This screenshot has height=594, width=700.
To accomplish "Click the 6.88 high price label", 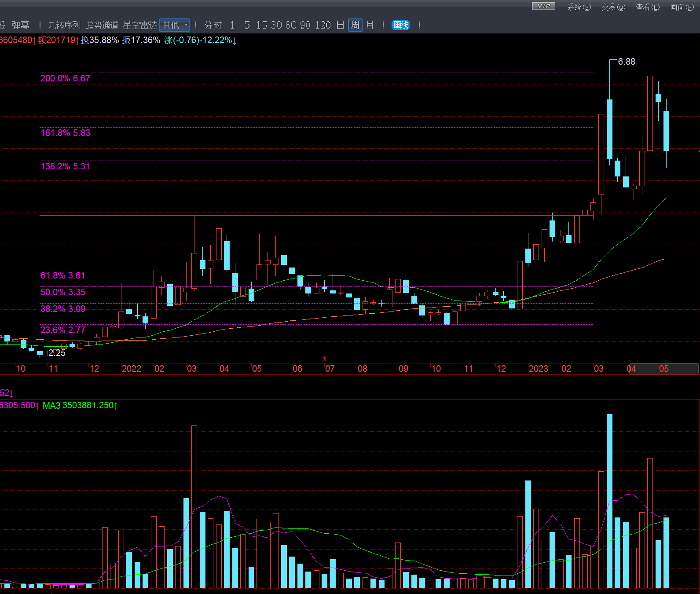I will pos(627,62).
